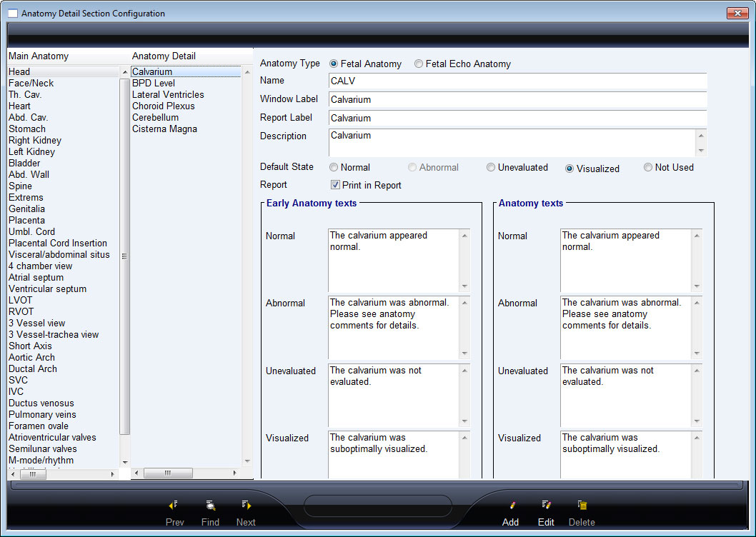
Task: Click the window title bar icon
Action: (x=13, y=14)
